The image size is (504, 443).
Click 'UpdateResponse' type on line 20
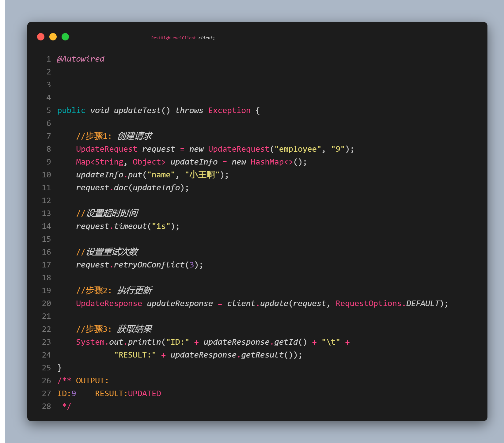pyautogui.click(x=109, y=303)
